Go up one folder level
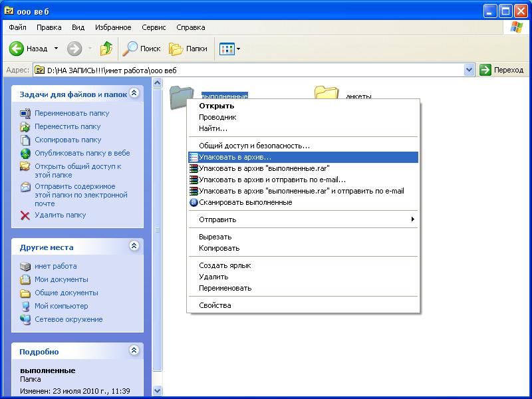The width and height of the screenshot is (532, 399). coord(106,49)
